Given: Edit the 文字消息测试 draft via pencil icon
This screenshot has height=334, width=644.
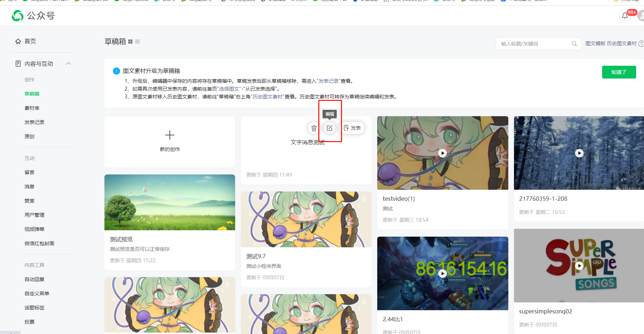Looking at the screenshot, I should coord(330,128).
